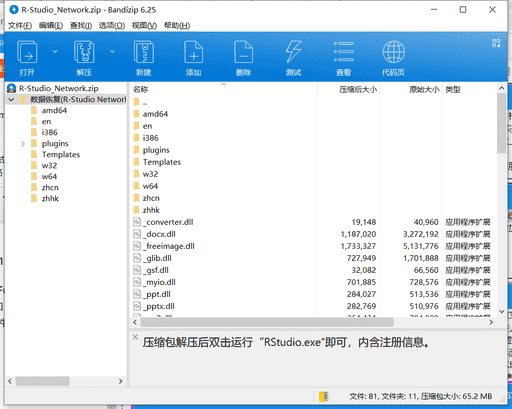Select i386 folder in left tree
The width and height of the screenshot is (512, 409).
point(49,132)
